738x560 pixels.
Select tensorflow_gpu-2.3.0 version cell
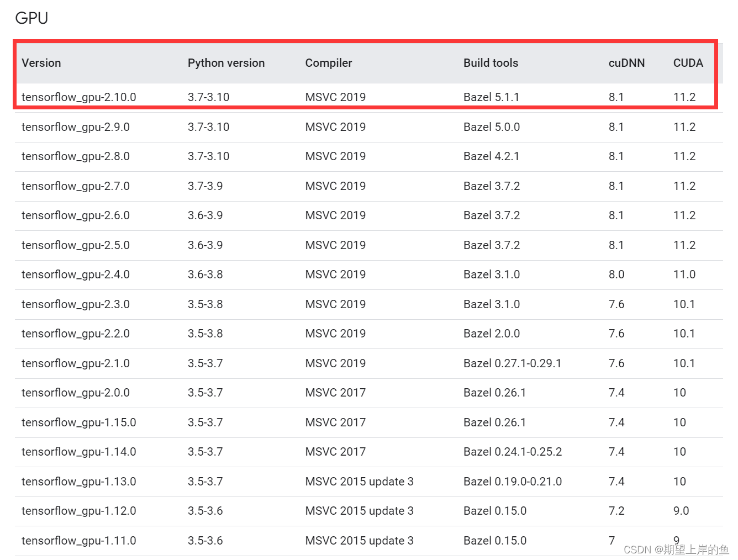76,304
